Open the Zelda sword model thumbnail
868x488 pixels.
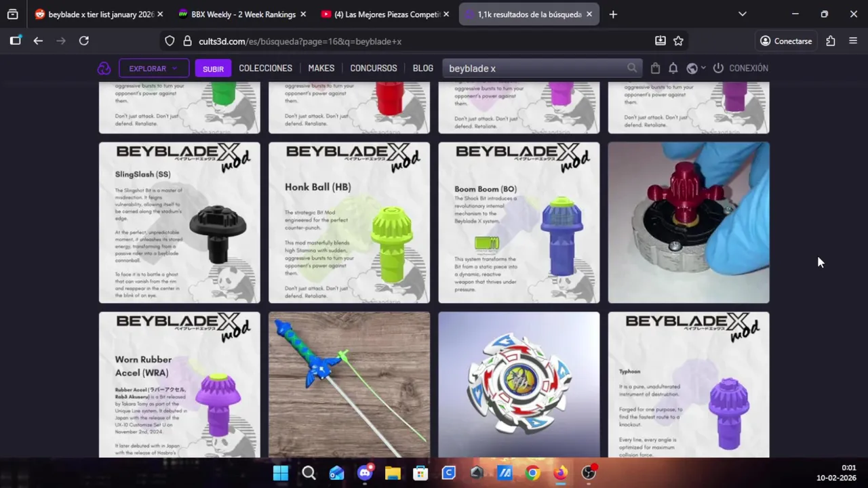click(349, 384)
